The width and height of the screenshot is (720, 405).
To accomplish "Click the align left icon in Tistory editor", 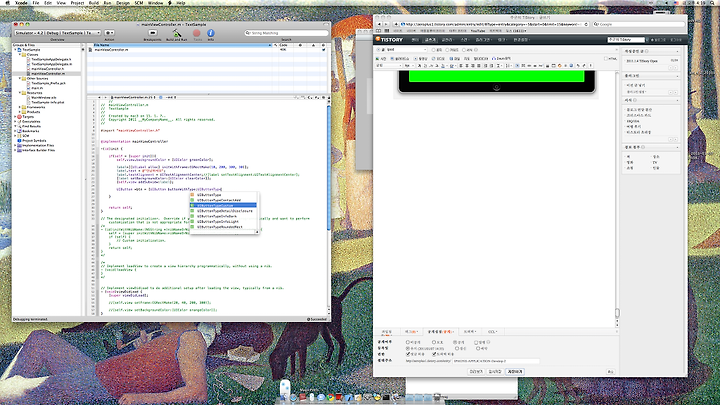I will (x=461, y=66).
